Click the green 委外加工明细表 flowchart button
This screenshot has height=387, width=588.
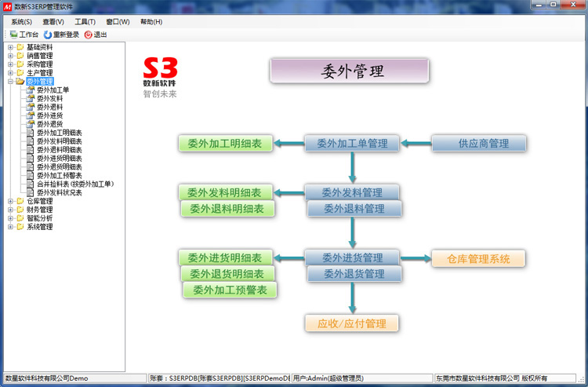pyautogui.click(x=225, y=144)
